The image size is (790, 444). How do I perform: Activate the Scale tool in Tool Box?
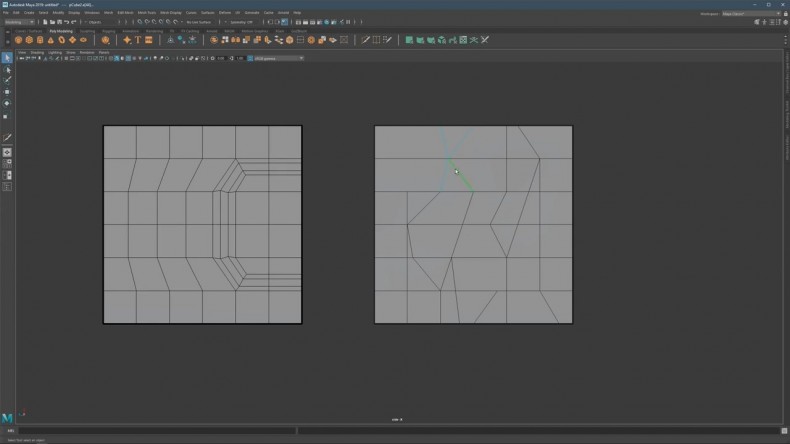click(7, 116)
